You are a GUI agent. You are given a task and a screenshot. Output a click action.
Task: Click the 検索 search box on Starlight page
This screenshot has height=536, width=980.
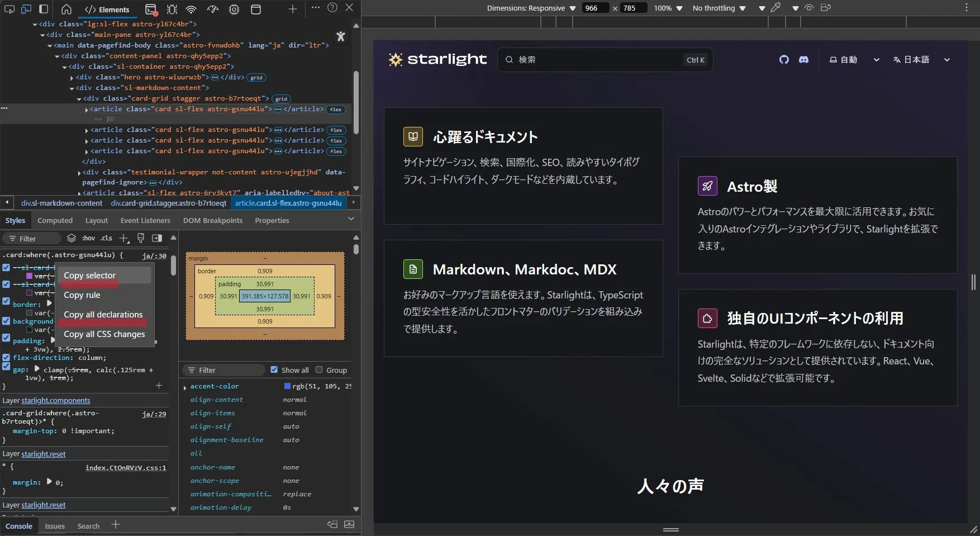point(605,60)
